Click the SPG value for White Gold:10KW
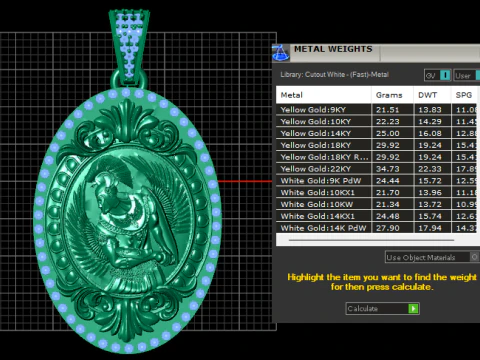Screen dimensions: 480x360 466,204
